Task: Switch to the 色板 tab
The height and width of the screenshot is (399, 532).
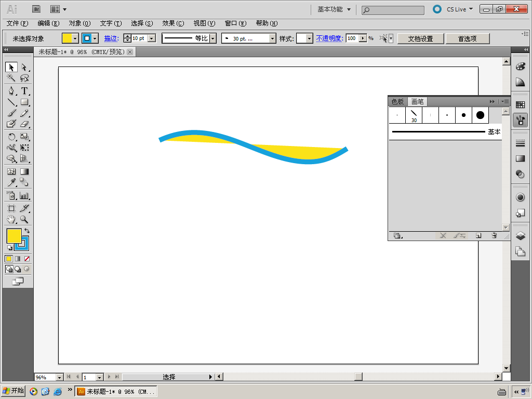Action: [397, 101]
